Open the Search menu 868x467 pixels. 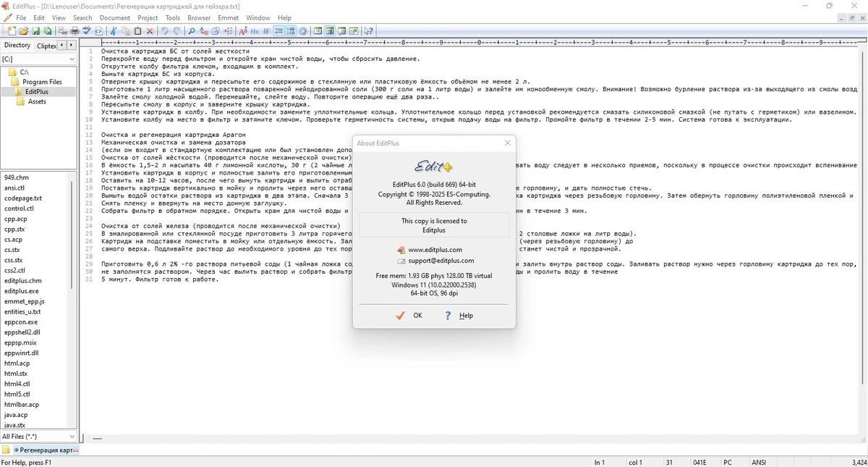[82, 17]
